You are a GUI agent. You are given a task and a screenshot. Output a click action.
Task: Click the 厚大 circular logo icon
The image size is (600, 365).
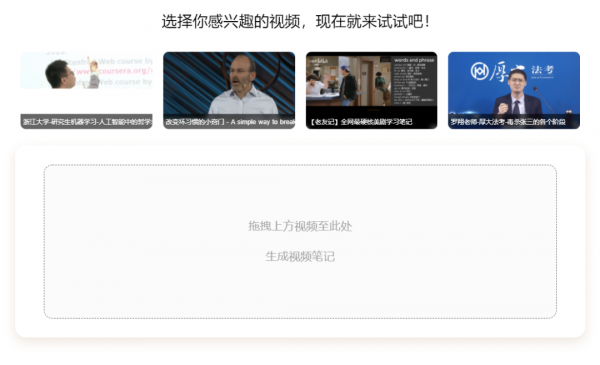[x=479, y=71]
